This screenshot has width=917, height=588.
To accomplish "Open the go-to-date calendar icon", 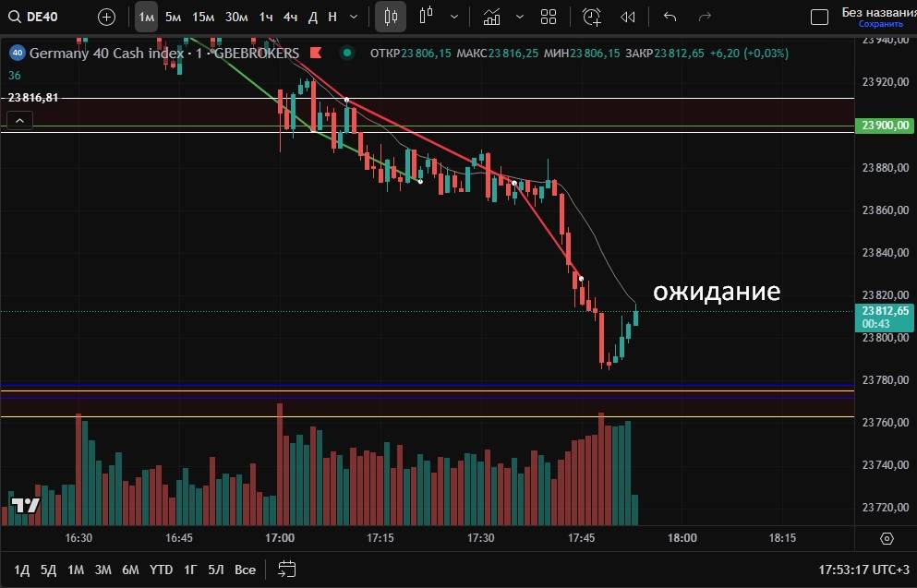I will [x=286, y=569].
